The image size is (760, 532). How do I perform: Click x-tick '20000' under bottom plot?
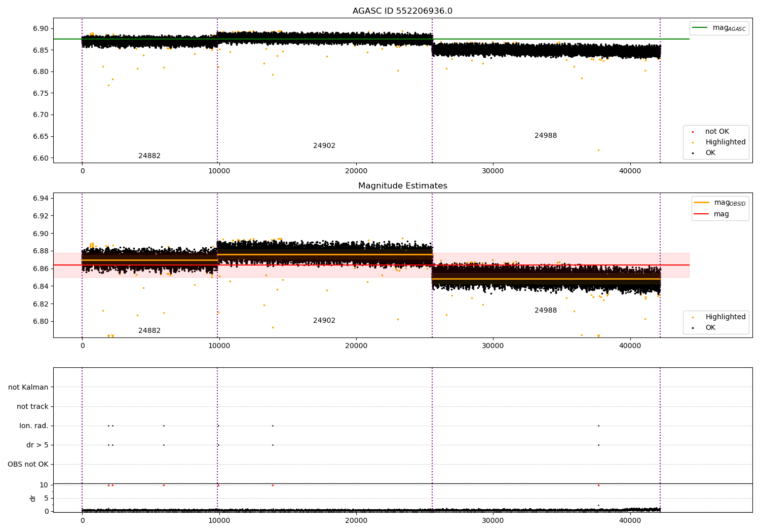[356, 520]
